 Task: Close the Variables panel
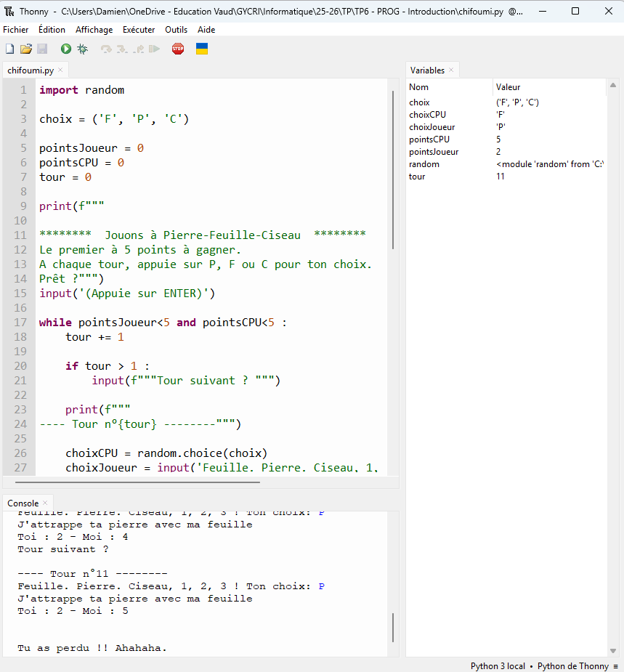pyautogui.click(x=452, y=70)
